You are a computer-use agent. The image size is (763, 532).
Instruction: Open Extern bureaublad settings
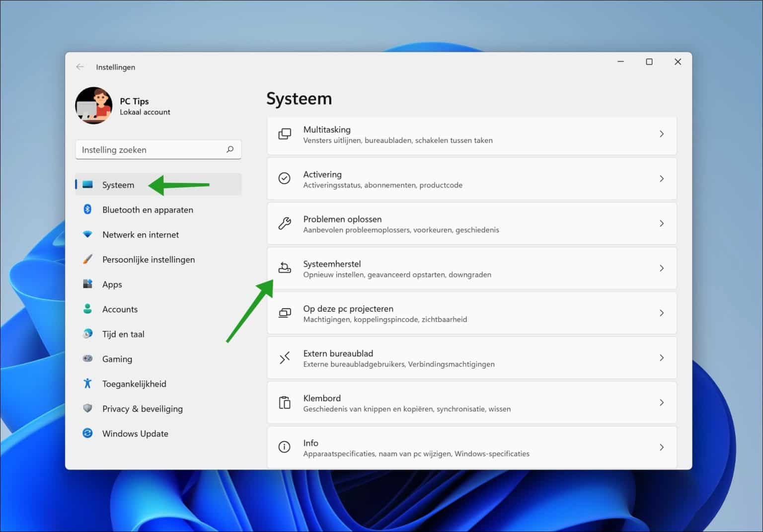pyautogui.click(x=472, y=358)
